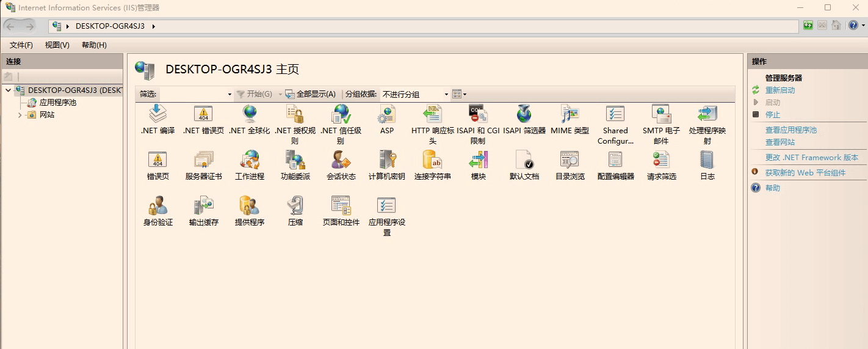Click 查看网站 link
Viewport: 868px width, 349px height.
(780, 142)
